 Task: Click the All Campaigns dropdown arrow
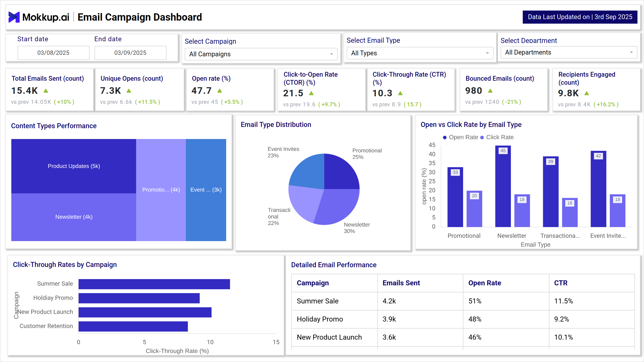[332, 54]
